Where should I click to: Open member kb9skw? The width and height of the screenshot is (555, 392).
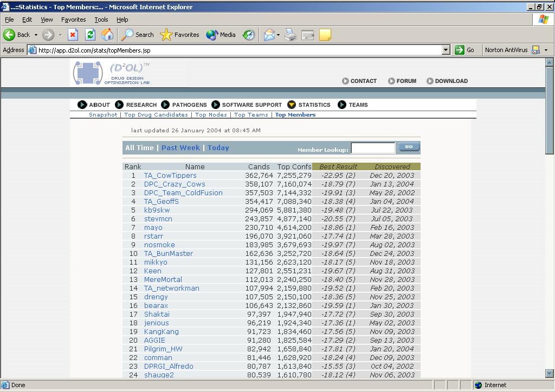157,210
